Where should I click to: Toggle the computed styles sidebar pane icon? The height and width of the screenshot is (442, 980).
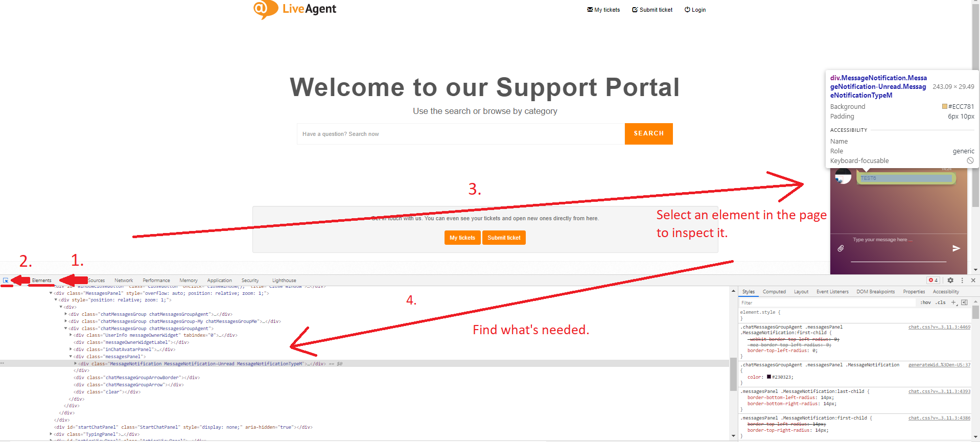coord(964,303)
